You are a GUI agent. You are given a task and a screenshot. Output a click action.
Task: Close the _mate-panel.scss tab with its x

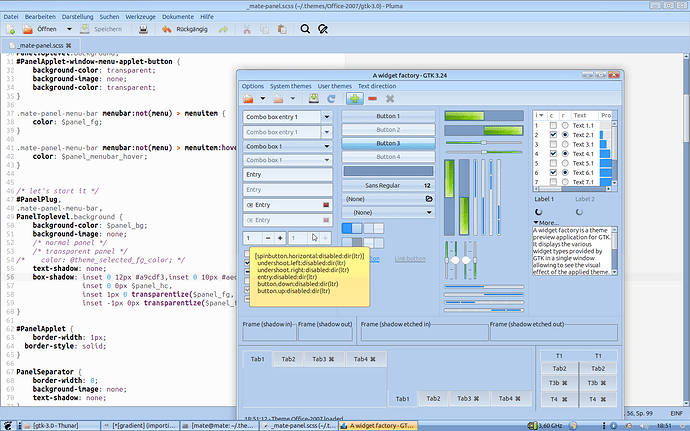69,45
